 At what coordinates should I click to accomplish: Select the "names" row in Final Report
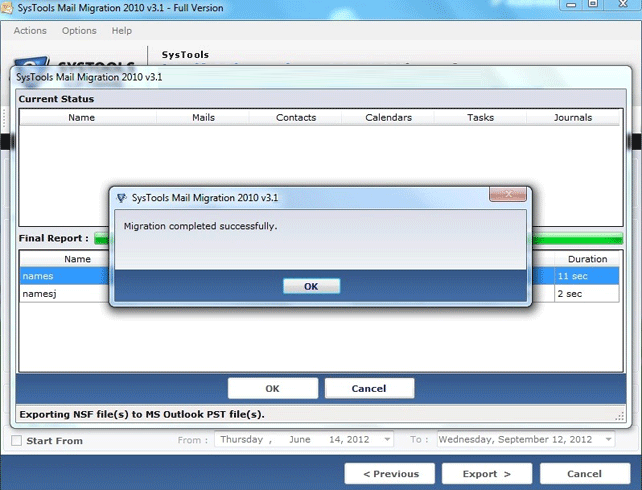coord(65,276)
